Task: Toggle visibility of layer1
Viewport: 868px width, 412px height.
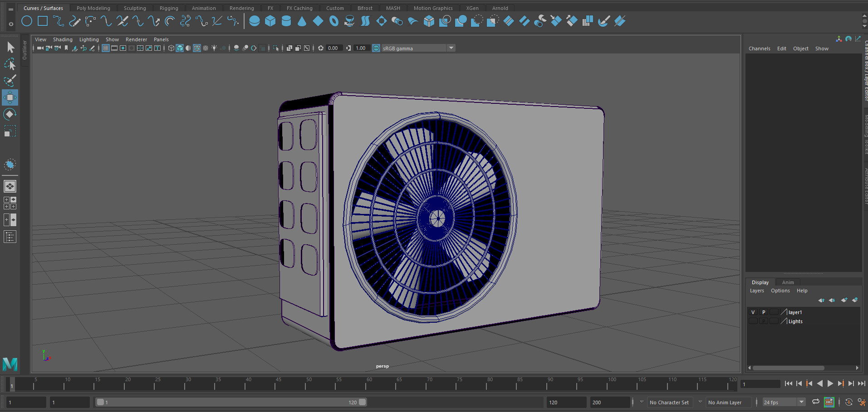Action: coord(753,312)
